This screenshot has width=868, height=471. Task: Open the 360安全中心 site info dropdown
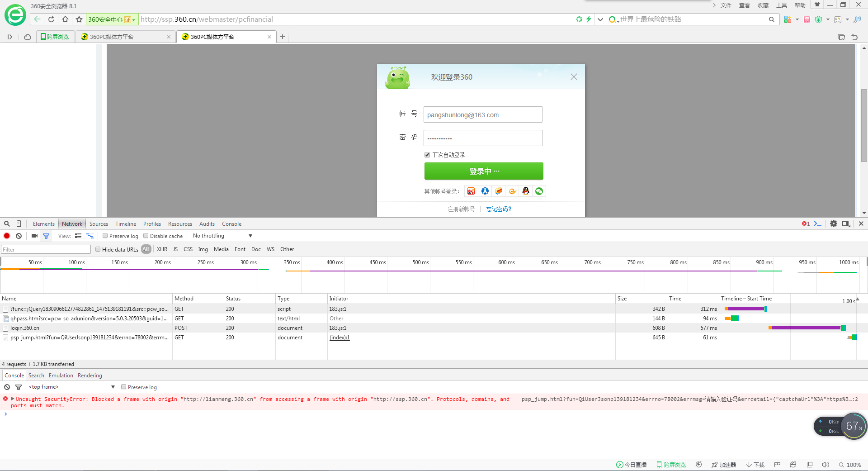click(x=111, y=19)
